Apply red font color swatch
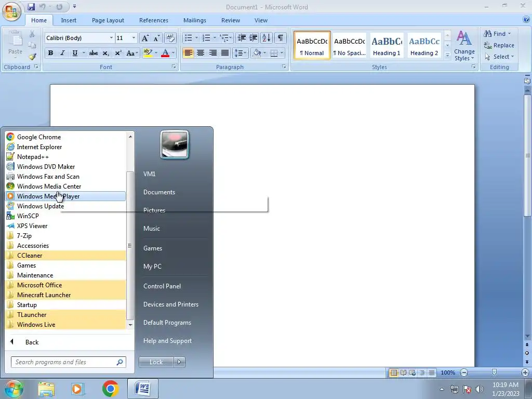Image resolution: width=532 pixels, height=399 pixels. (x=165, y=53)
